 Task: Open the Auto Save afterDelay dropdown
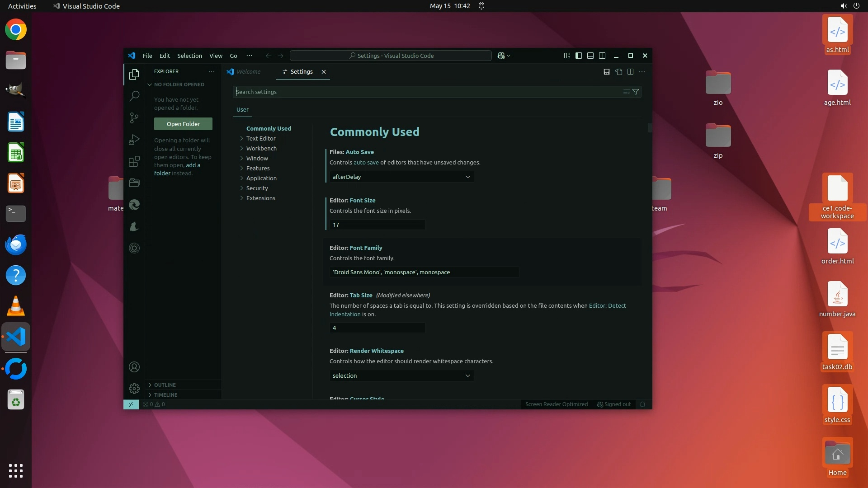pos(401,177)
